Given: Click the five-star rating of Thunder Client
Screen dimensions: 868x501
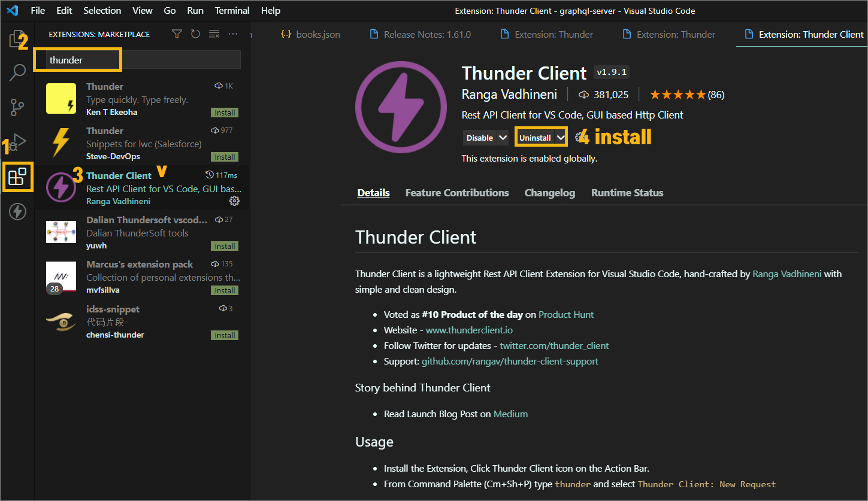Looking at the screenshot, I should pyautogui.click(x=678, y=95).
